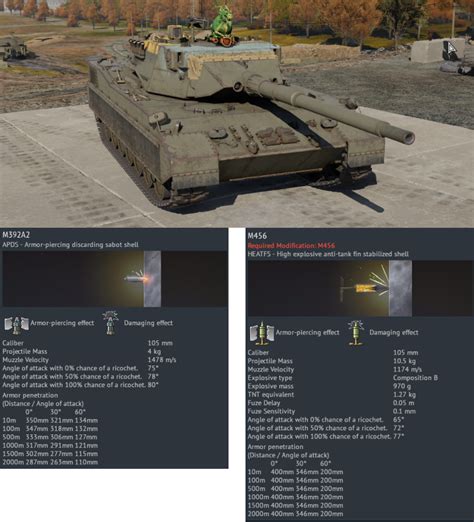The image size is (474, 522).
Task: Click the M392A2 damaging effect icon
Action: point(110,323)
